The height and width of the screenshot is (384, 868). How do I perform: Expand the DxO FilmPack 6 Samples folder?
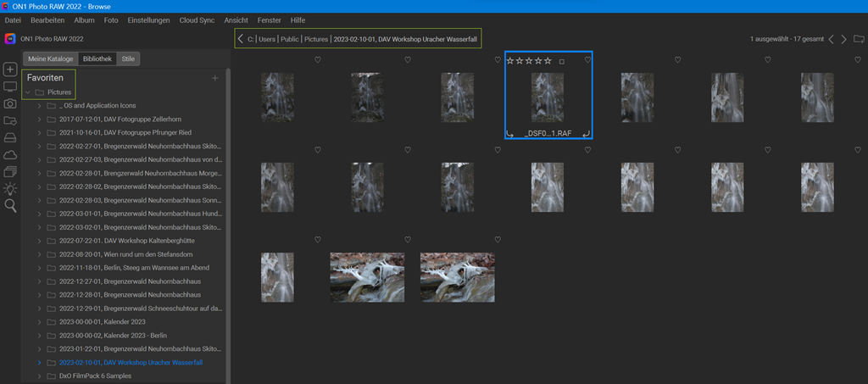[x=39, y=376]
